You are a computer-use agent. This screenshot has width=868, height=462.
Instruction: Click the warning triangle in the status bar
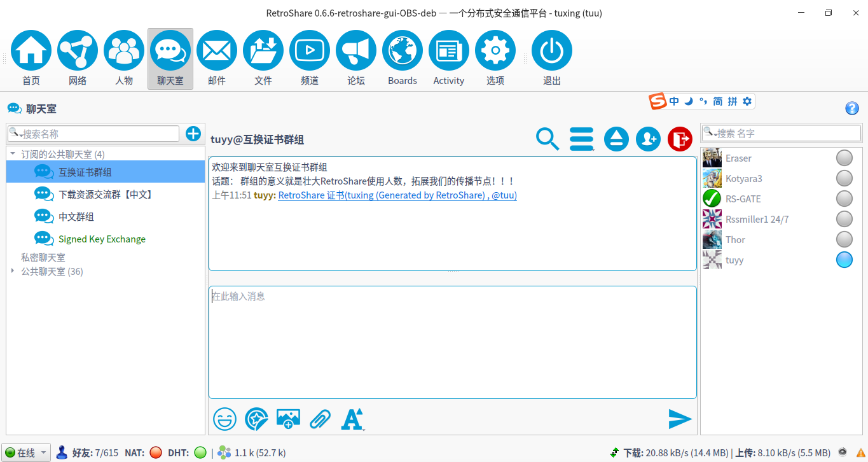point(860,453)
